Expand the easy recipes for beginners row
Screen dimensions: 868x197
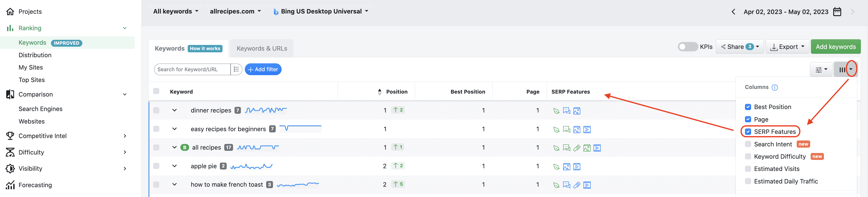(x=174, y=129)
